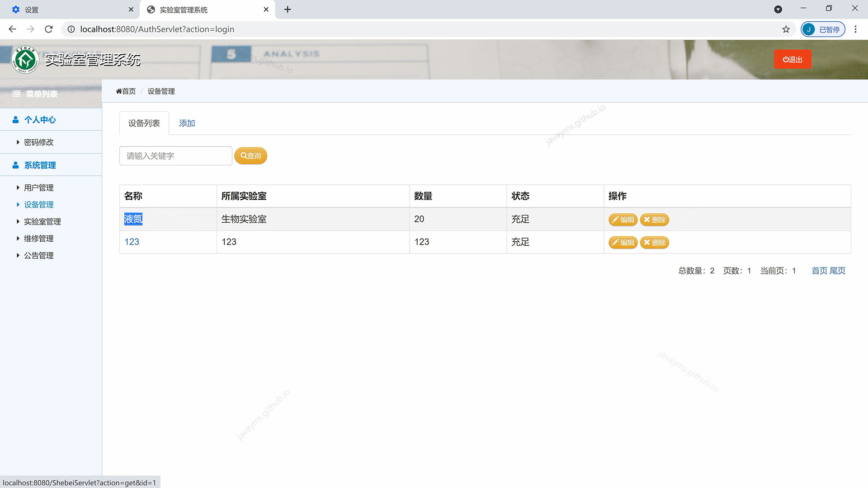Image resolution: width=868 pixels, height=488 pixels.
Task: Expand the 密码修改 sidebar item
Action: 38,142
